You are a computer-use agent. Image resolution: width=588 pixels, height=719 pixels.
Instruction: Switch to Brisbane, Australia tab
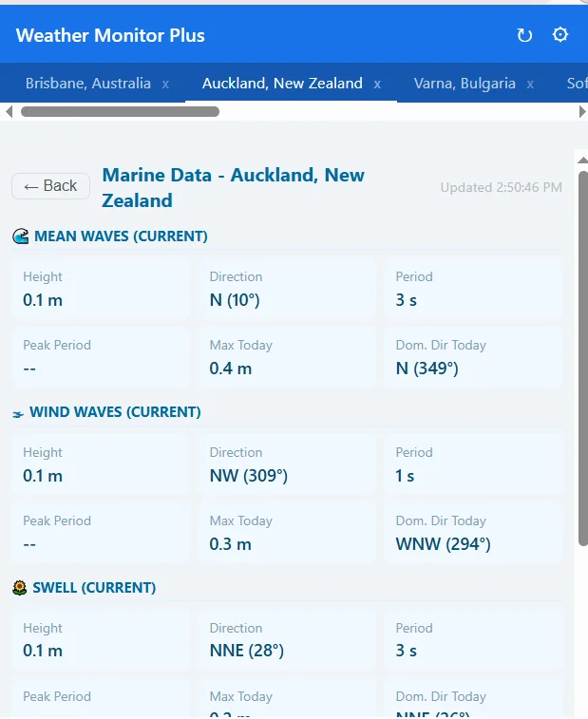[88, 84]
